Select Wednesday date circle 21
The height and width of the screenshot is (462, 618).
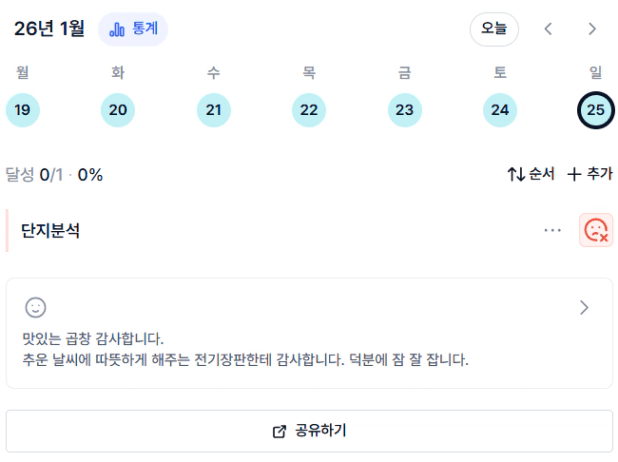coord(213,110)
